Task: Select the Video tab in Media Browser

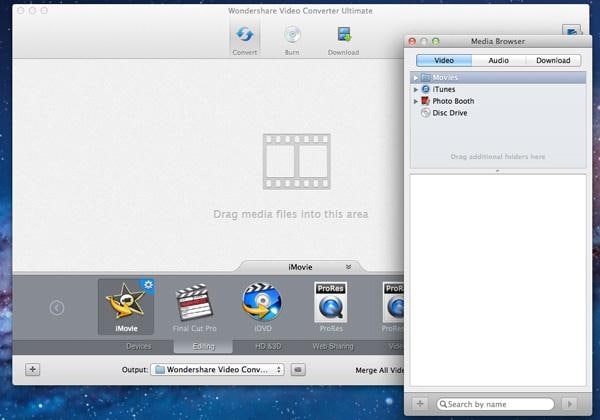Action: click(444, 60)
